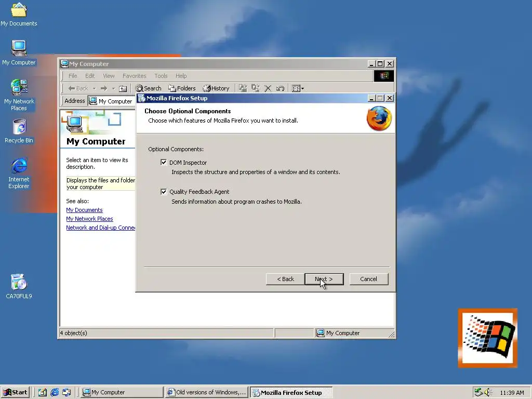The height and width of the screenshot is (399, 532).
Task: Open the Start menu
Action: 15,392
